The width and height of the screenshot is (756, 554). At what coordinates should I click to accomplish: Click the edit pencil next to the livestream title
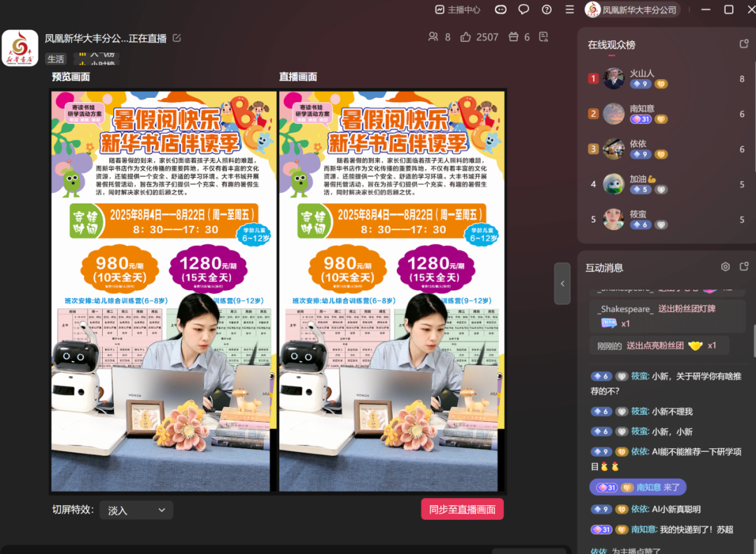point(177,38)
